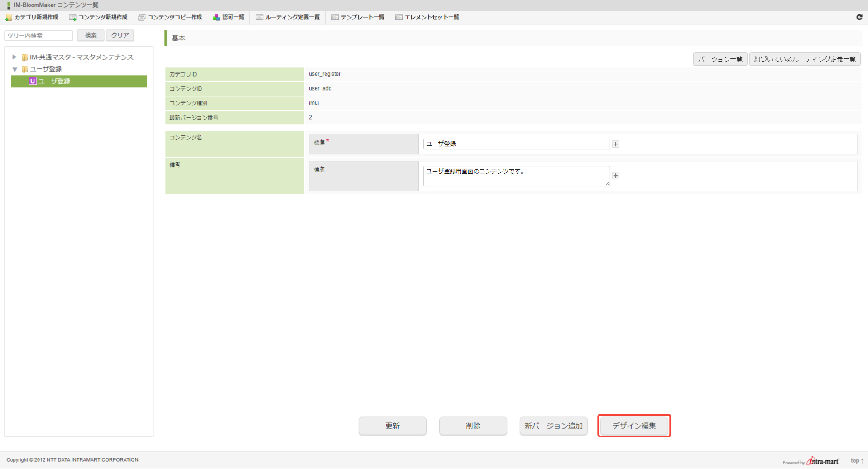Viewport: 868px width, 469px height.
Task: Click the refresh icon at top right
Action: (859, 17)
